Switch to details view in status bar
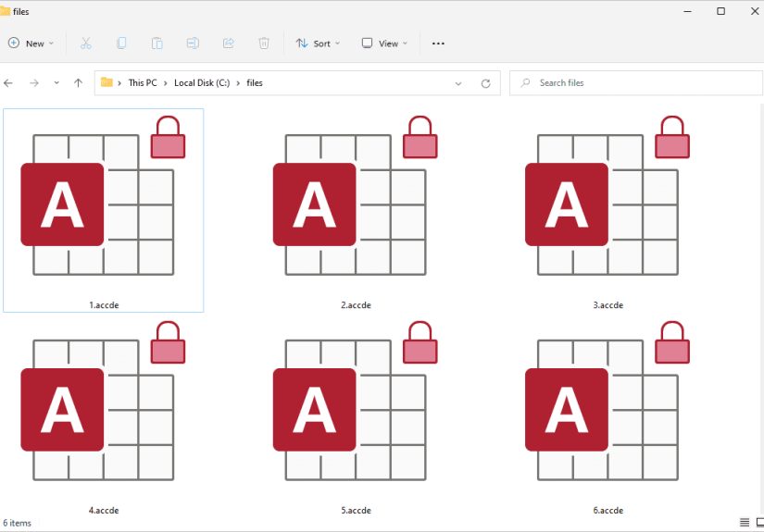This screenshot has height=532, width=764. (x=744, y=523)
